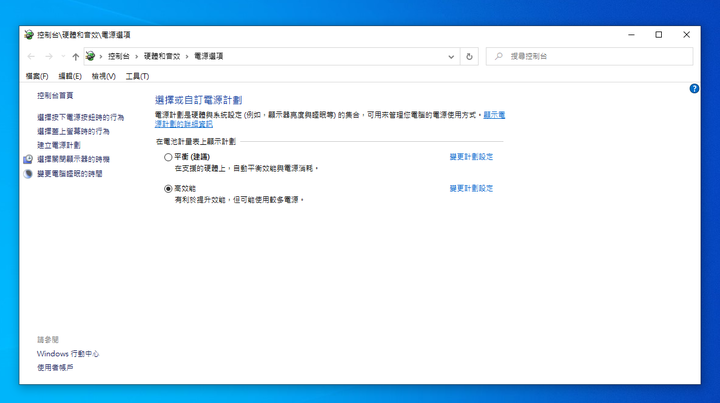
Task: Open the 編輯(E) menu
Action: tap(70, 76)
